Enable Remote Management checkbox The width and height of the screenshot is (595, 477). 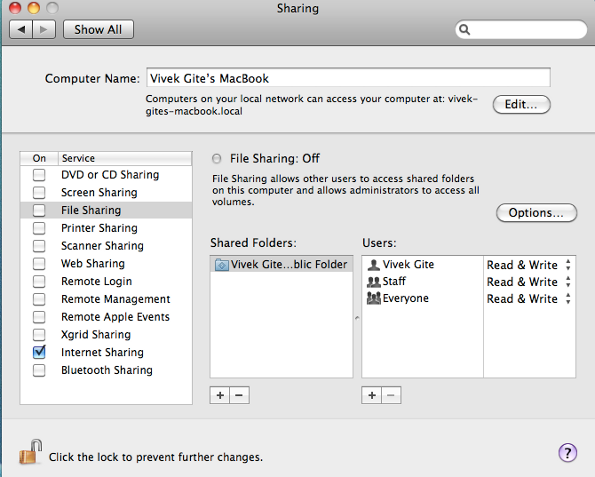tap(39, 299)
